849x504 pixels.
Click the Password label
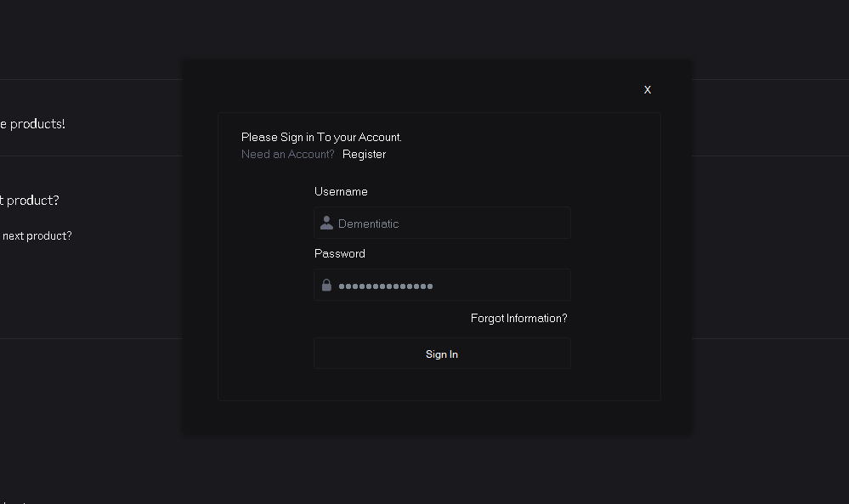tap(340, 254)
